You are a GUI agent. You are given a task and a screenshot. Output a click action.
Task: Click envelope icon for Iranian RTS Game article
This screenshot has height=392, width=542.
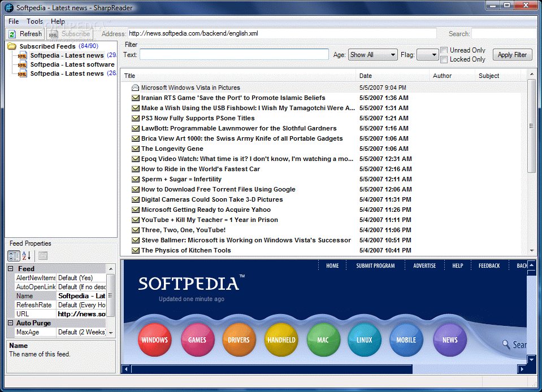pos(136,98)
